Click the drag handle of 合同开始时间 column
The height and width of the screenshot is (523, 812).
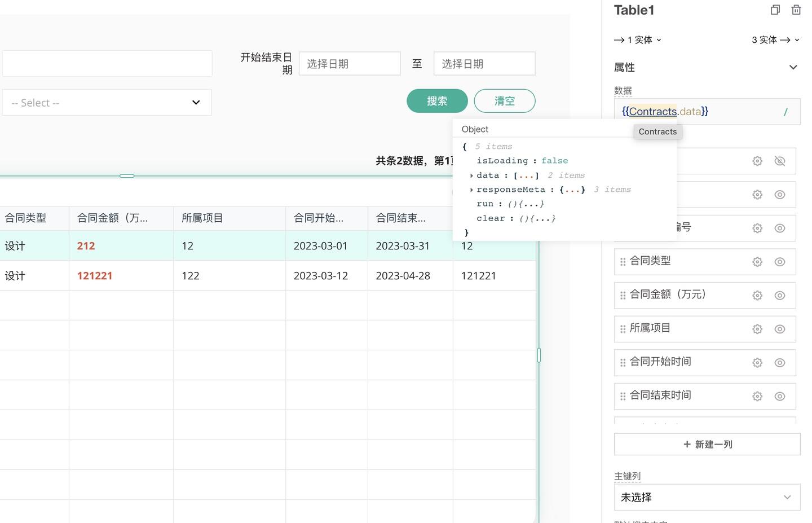coord(623,363)
